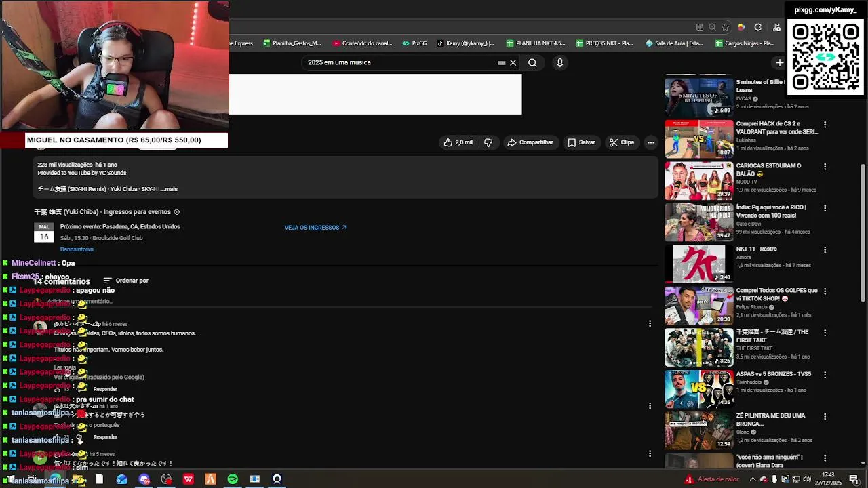Open the Compartilhar share option

click(x=530, y=142)
